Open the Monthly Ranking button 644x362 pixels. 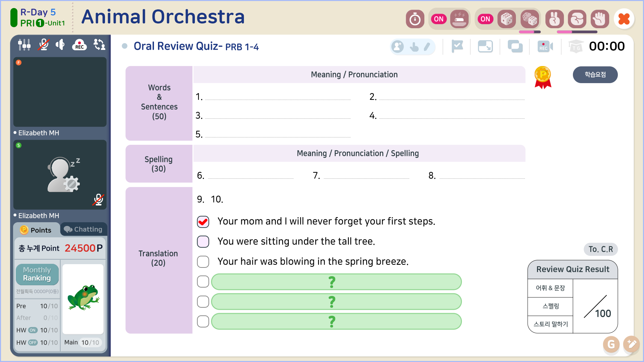pyautogui.click(x=37, y=274)
